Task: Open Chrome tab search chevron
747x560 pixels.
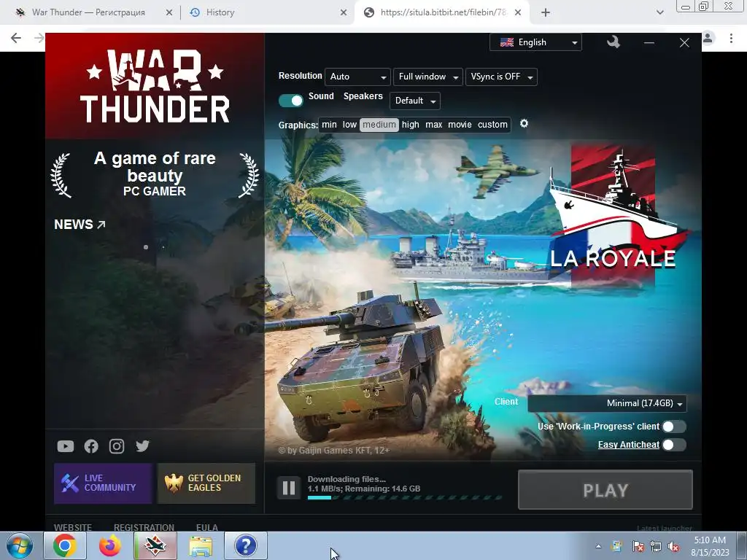Action: click(x=659, y=12)
